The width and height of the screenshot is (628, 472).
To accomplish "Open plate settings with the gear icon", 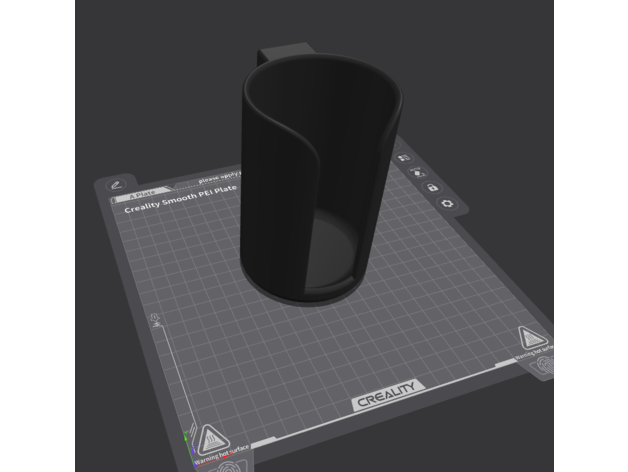I will pos(446,203).
